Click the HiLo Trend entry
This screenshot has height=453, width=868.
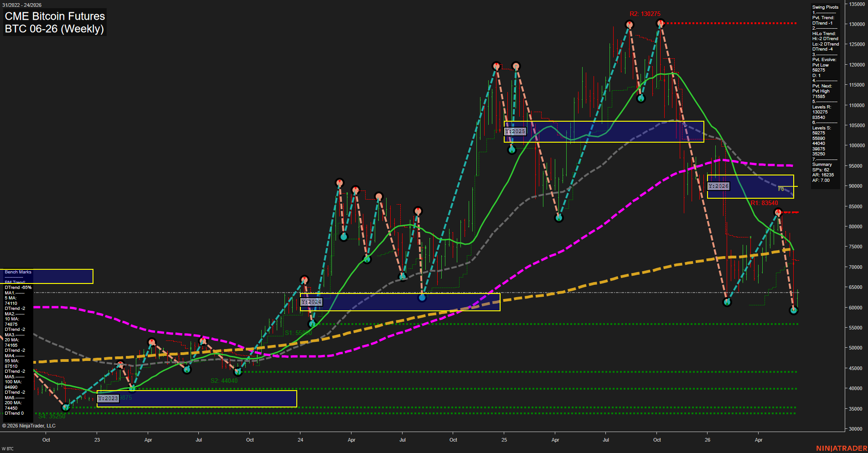pos(824,34)
